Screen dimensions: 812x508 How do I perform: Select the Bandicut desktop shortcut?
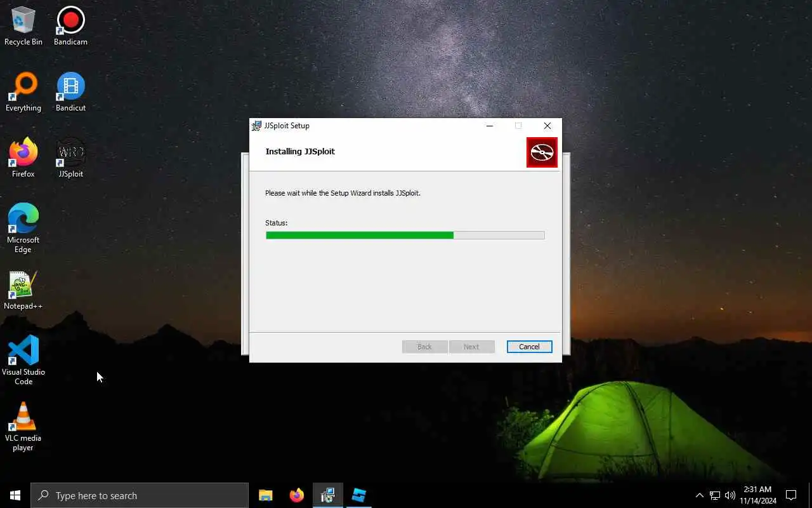click(x=70, y=92)
